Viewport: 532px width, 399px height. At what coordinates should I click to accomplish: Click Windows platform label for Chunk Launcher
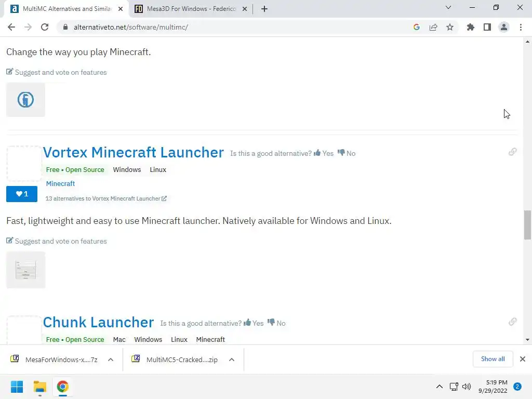point(148,340)
